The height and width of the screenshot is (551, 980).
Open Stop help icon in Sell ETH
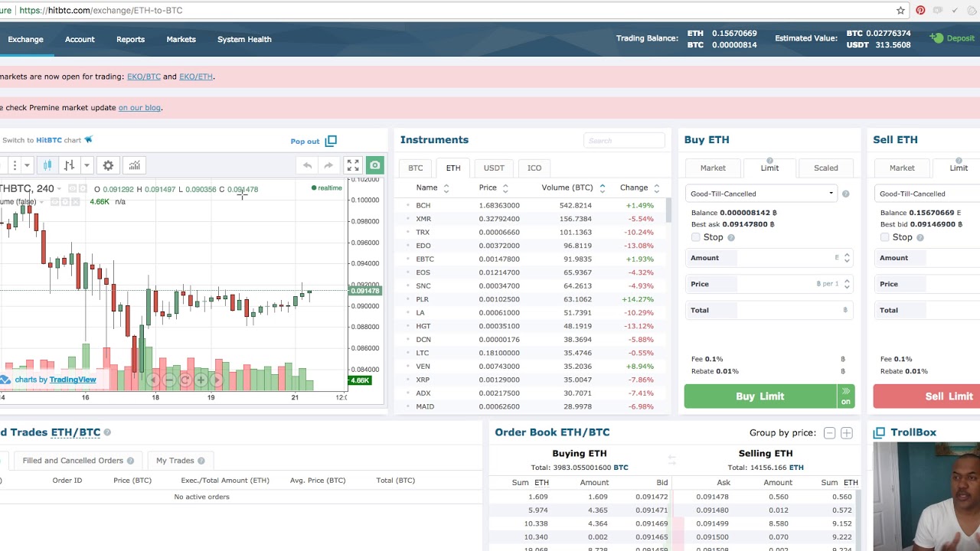tap(920, 237)
